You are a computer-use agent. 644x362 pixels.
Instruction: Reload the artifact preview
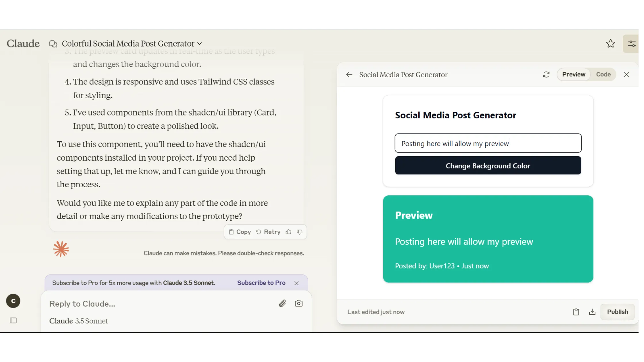(546, 75)
